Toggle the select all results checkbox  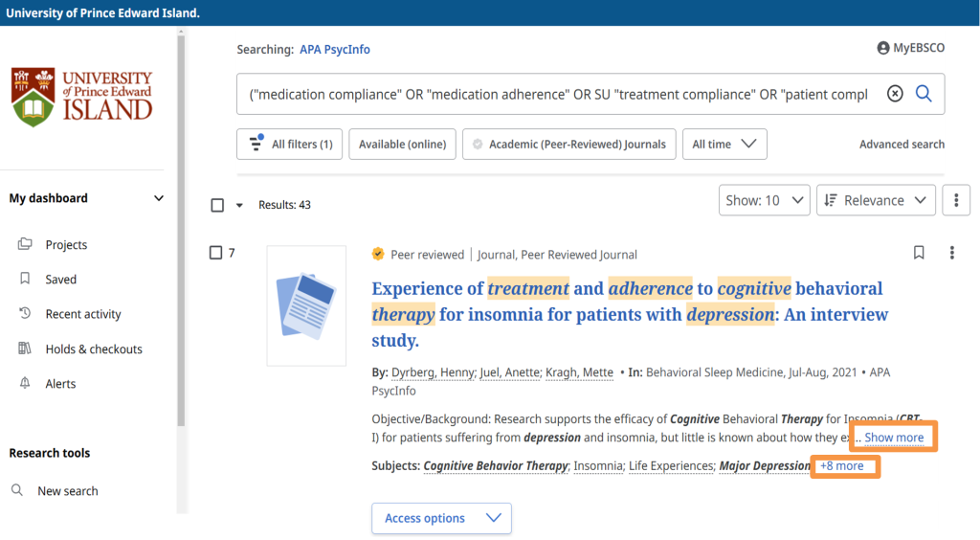point(217,205)
